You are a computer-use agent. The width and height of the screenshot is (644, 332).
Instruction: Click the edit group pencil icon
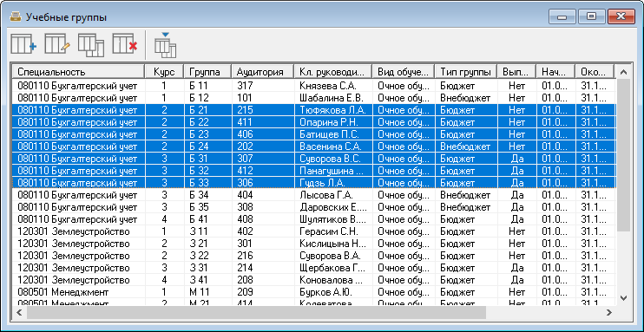57,45
